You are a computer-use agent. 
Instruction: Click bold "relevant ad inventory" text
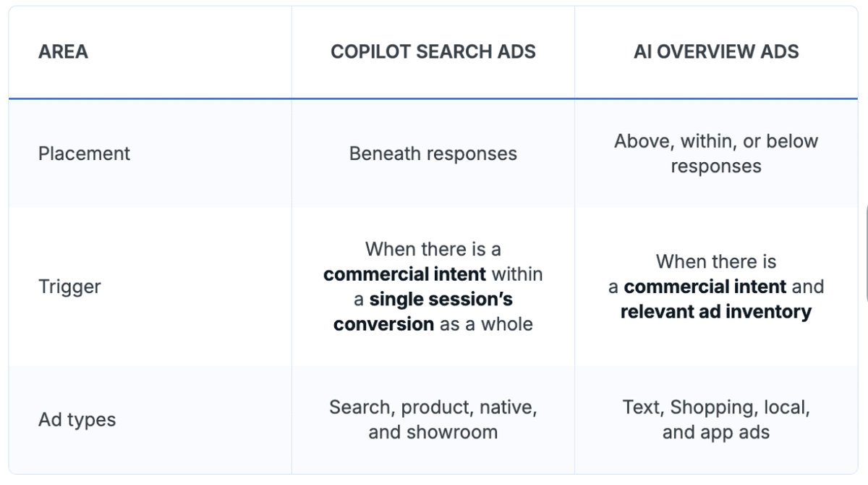(716, 312)
